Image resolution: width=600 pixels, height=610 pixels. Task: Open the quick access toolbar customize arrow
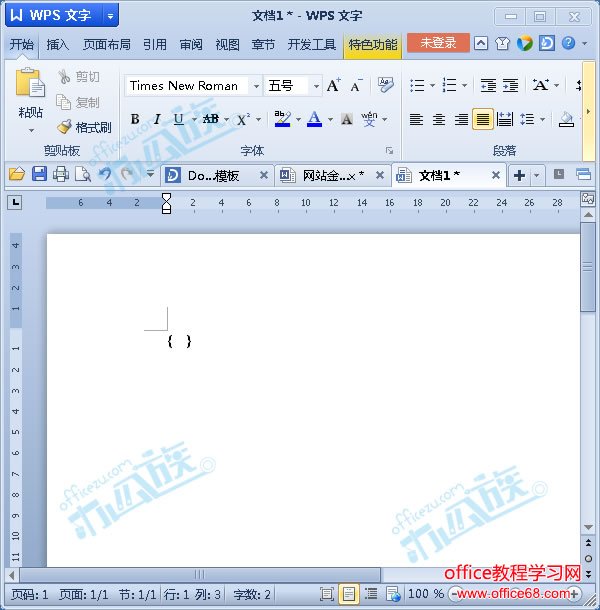tap(150, 174)
